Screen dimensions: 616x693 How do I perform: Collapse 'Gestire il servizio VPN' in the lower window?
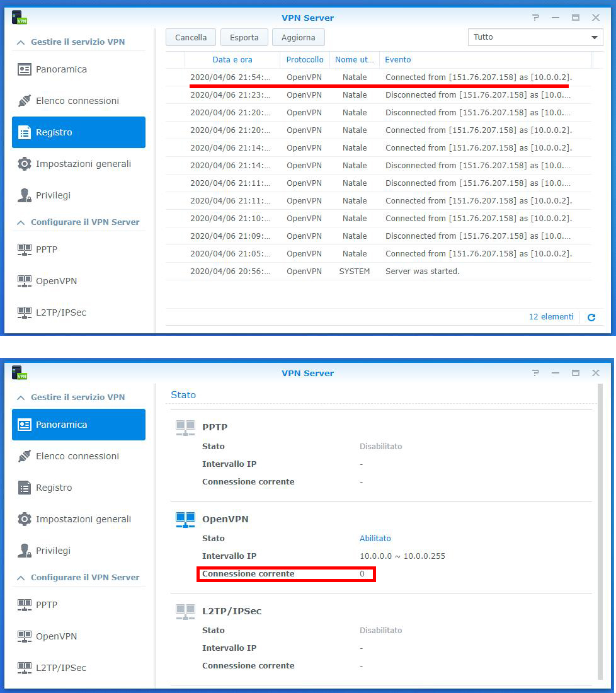click(x=21, y=398)
